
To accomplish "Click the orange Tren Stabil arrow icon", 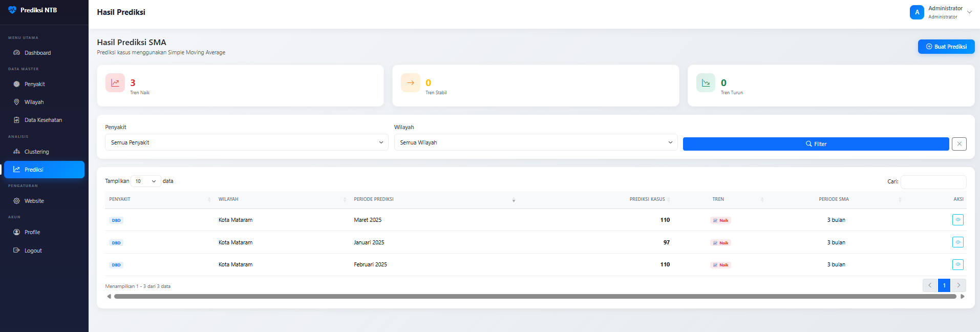I will coord(411,83).
